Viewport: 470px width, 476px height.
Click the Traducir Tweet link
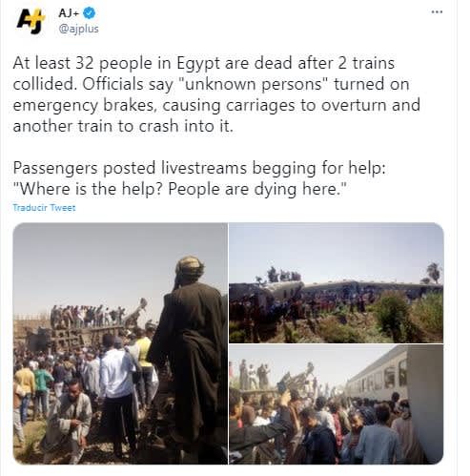pyautogui.click(x=44, y=208)
